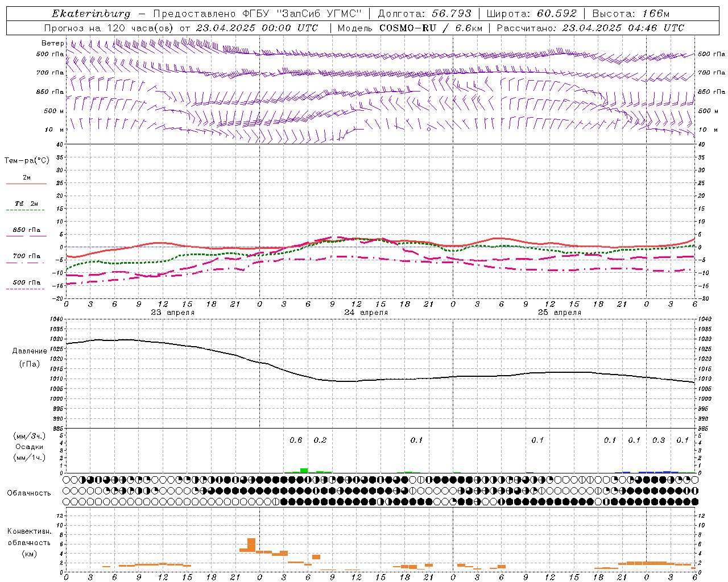
Task: Click the (гПа) unit label under Давление
Action: pyautogui.click(x=30, y=364)
